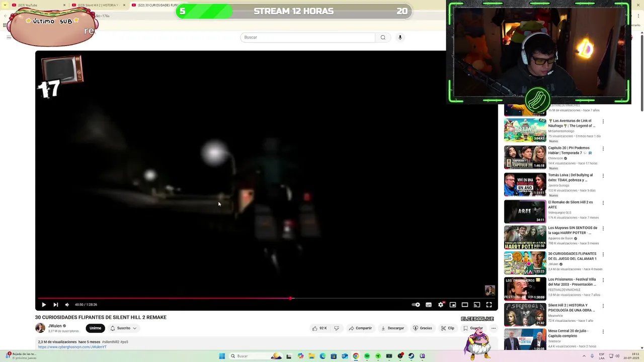Open options for Tomás Leiva video
This screenshot has height=362, width=644.
tap(603, 176)
